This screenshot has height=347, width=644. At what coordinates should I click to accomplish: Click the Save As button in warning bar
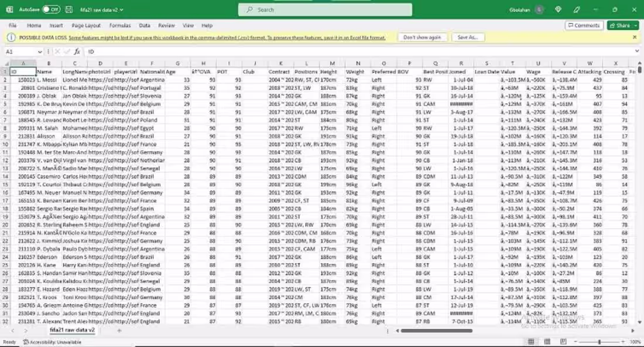pyautogui.click(x=468, y=37)
